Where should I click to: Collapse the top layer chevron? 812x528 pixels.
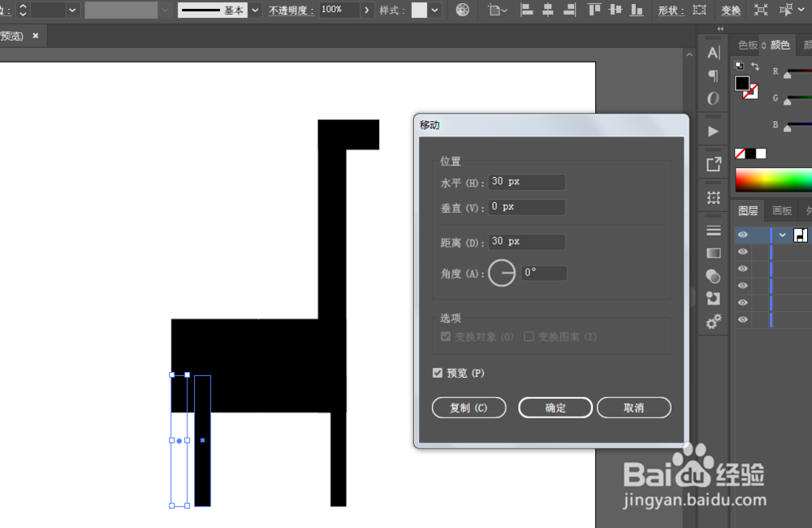783,236
